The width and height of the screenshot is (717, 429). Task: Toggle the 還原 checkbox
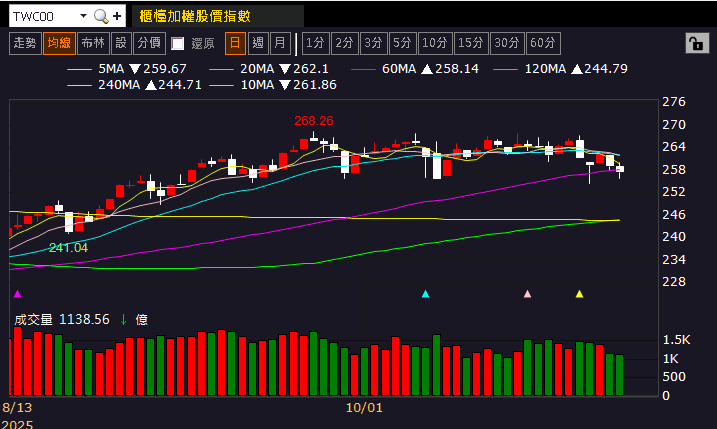(x=177, y=43)
